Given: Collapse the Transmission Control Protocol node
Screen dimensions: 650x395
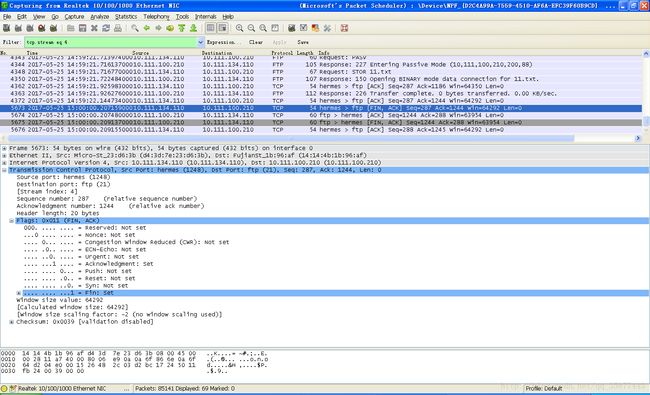Looking at the screenshot, I should [x=5, y=170].
